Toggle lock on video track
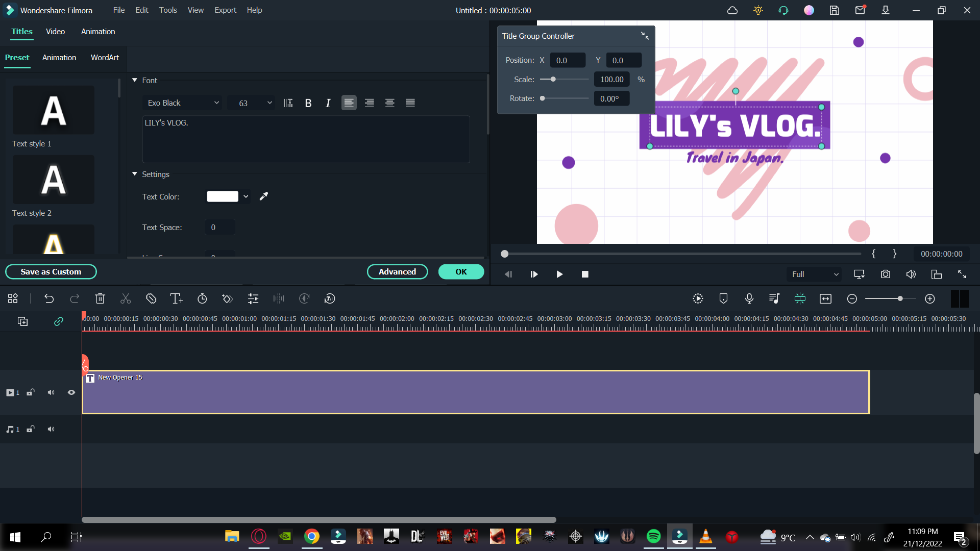980x551 pixels. 30,392
